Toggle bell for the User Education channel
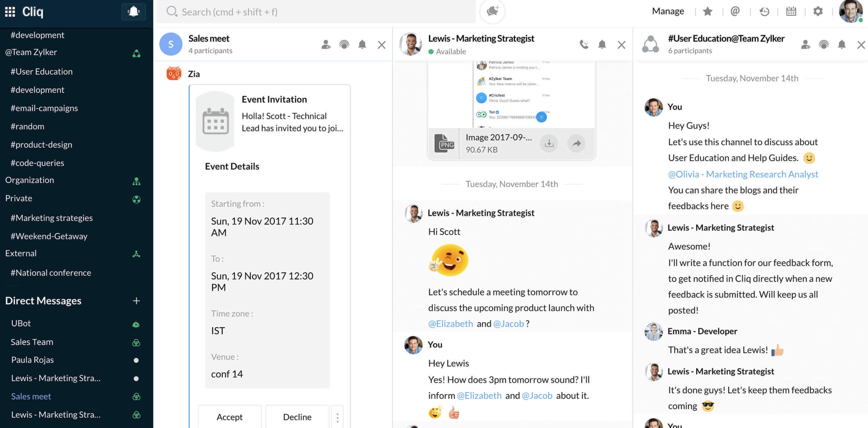 click(x=841, y=45)
